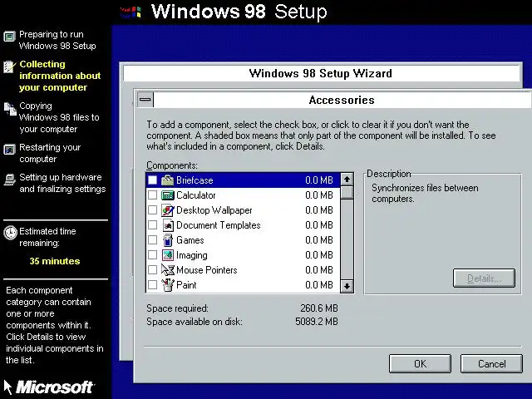Click the Desktop Wallpaper icon

tap(168, 210)
